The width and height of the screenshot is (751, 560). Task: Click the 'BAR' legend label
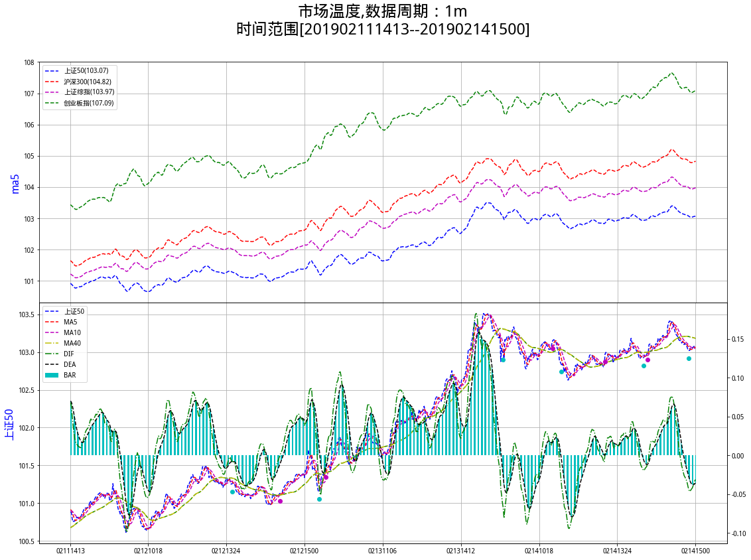click(70, 375)
